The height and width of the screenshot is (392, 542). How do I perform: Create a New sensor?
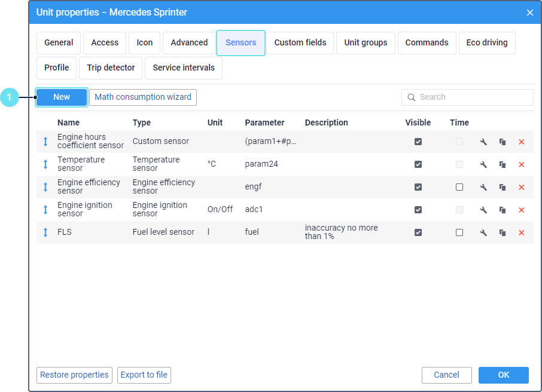tap(62, 97)
